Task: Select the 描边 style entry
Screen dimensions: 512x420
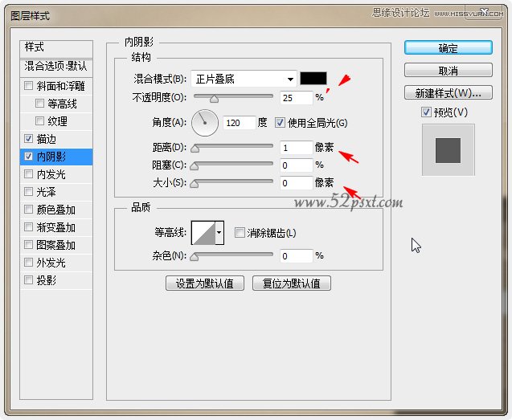Action: pos(47,139)
